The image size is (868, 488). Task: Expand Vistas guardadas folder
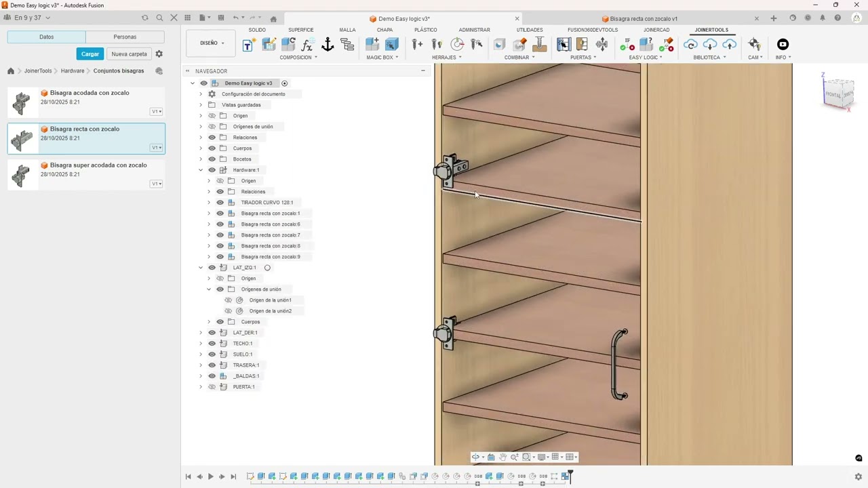tap(201, 104)
